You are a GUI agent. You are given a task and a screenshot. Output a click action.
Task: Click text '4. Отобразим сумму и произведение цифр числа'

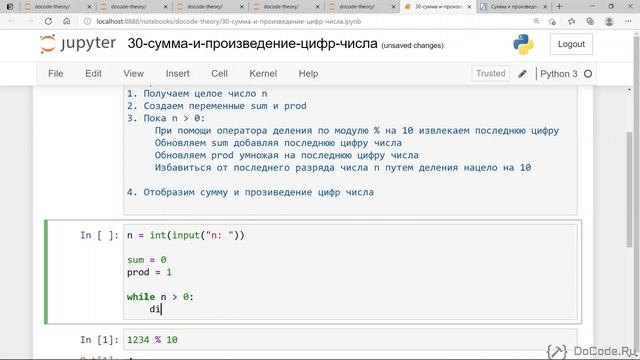[250, 192]
